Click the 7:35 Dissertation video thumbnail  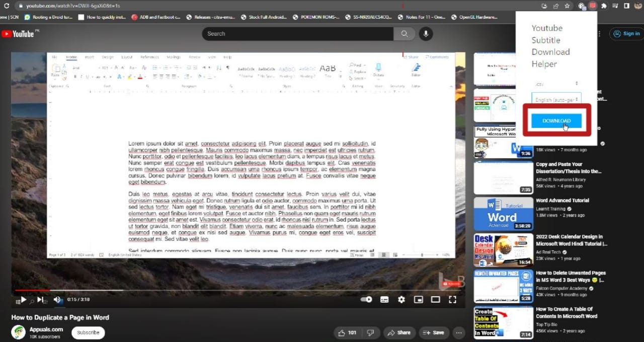click(x=504, y=177)
